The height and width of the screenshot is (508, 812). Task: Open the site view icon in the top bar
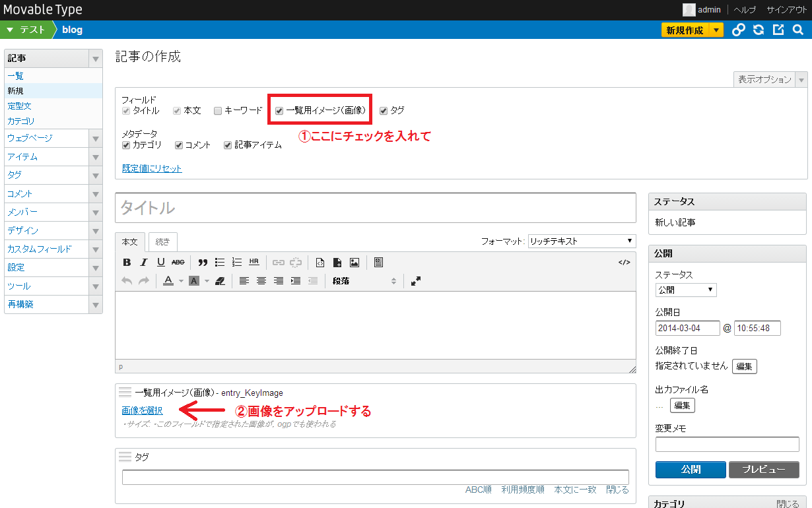point(778,30)
